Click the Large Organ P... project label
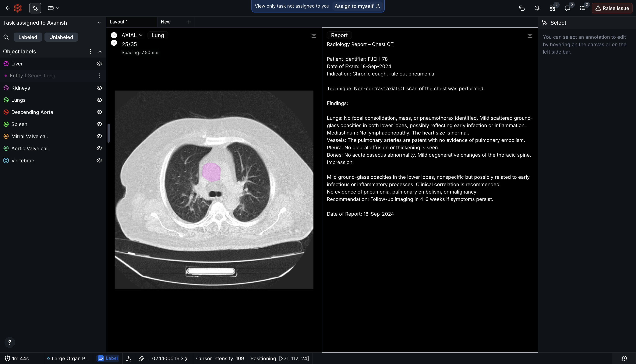The width and height of the screenshot is (636, 364). point(68,359)
